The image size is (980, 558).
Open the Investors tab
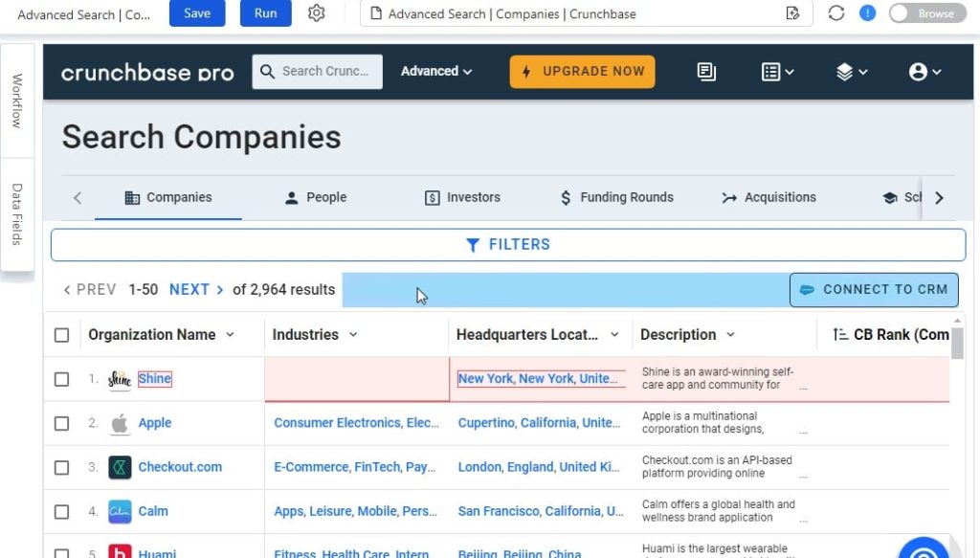[x=462, y=197]
